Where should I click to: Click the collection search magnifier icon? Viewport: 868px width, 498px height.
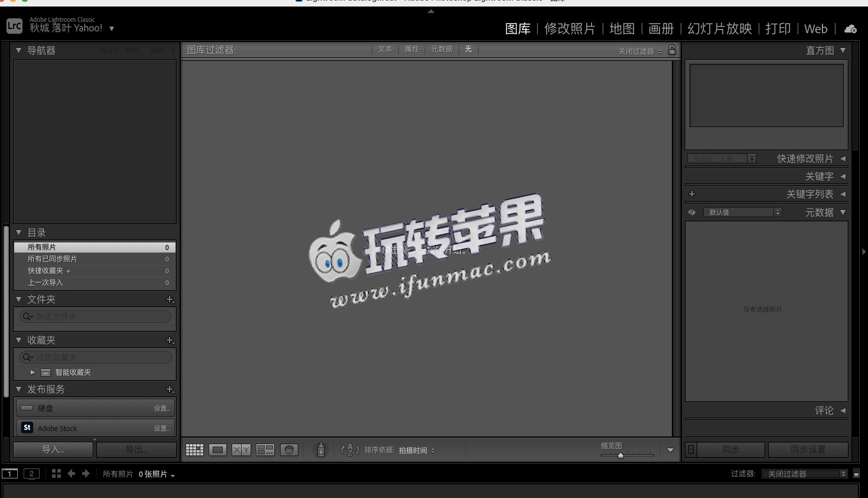tap(27, 357)
